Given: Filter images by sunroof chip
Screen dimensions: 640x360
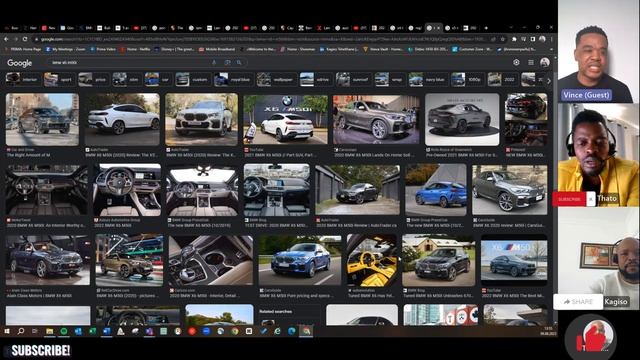Looking at the screenshot, I should coord(353,79).
